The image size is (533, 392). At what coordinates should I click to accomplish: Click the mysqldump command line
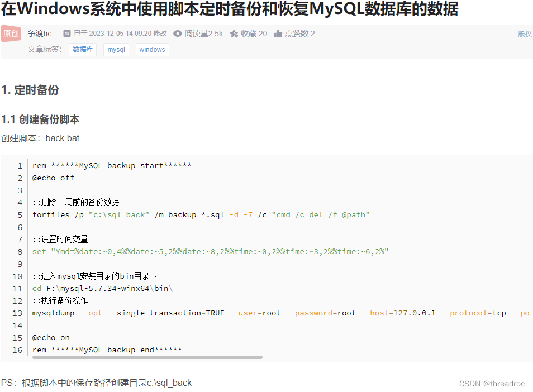tap(281, 313)
